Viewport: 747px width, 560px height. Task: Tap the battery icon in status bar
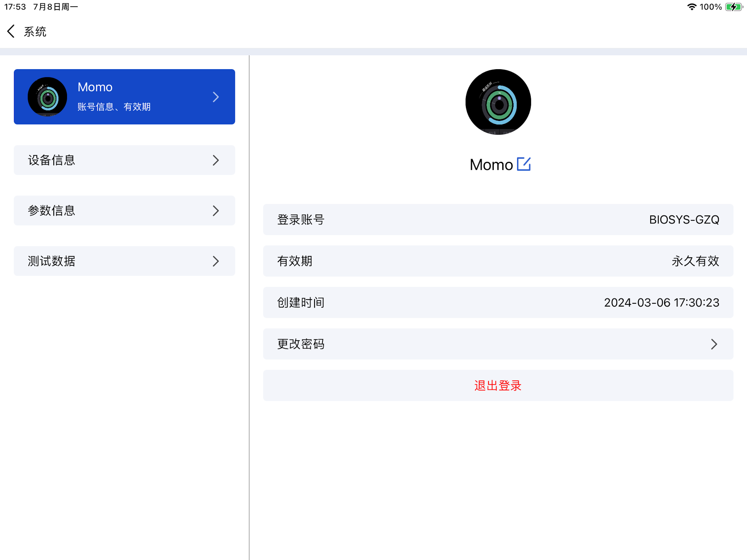(734, 7)
